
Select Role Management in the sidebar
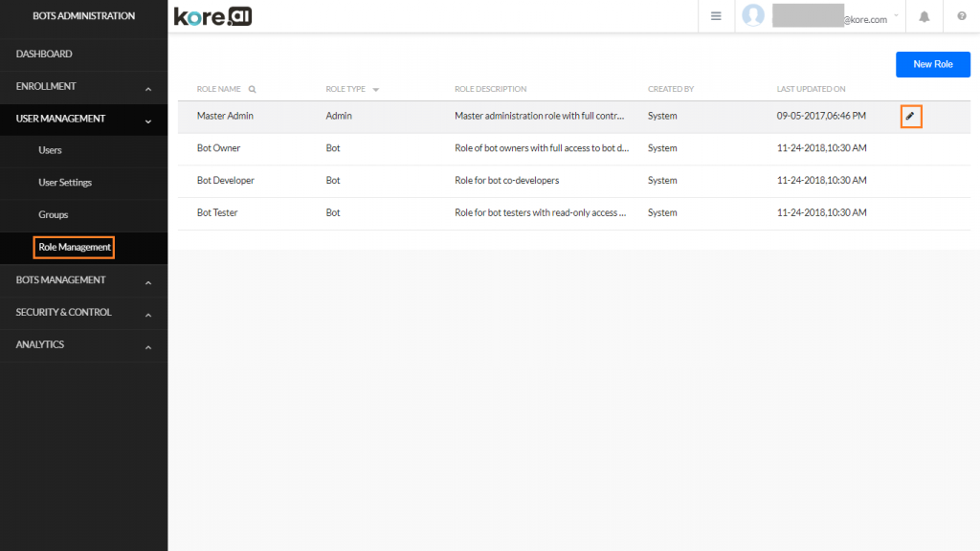click(x=74, y=247)
